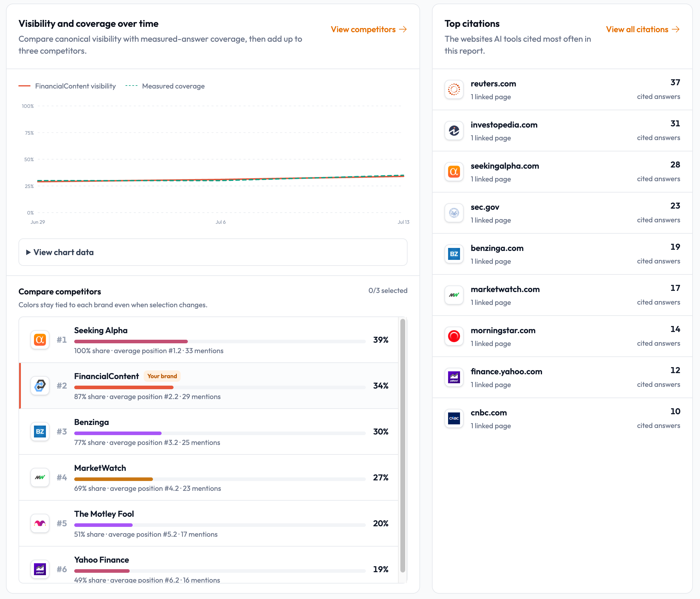Click the '0/3 selected' counter text
The image size is (700, 599).
388,290
